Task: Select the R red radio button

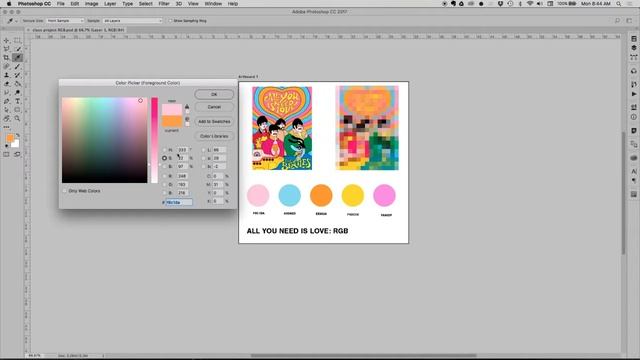Action: click(x=164, y=176)
